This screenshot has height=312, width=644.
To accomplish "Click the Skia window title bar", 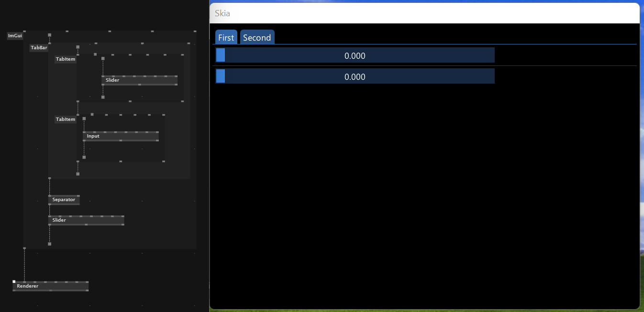I will pos(424,13).
